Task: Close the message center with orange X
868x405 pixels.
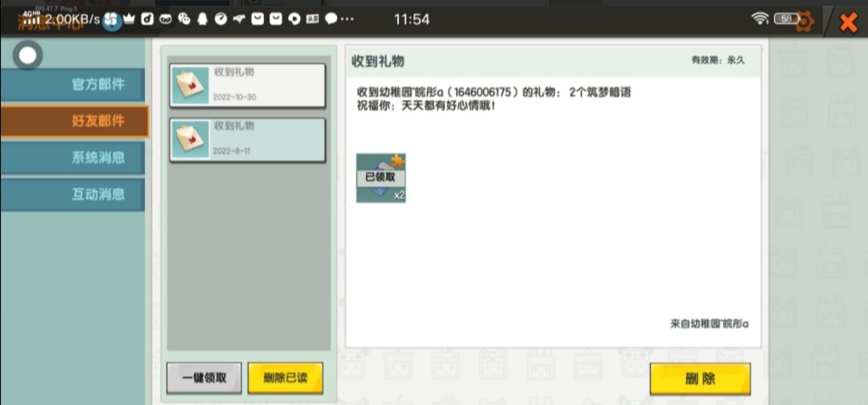Action: click(847, 22)
